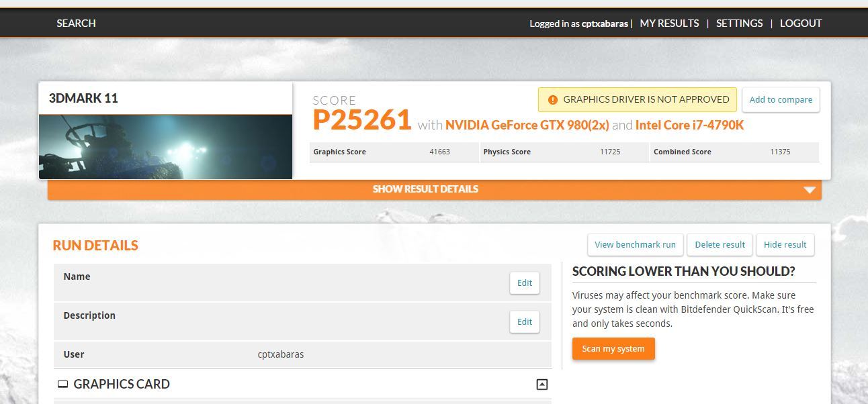Open the SEARCH menu item
Image resolution: width=868 pixels, height=404 pixels.
click(76, 23)
